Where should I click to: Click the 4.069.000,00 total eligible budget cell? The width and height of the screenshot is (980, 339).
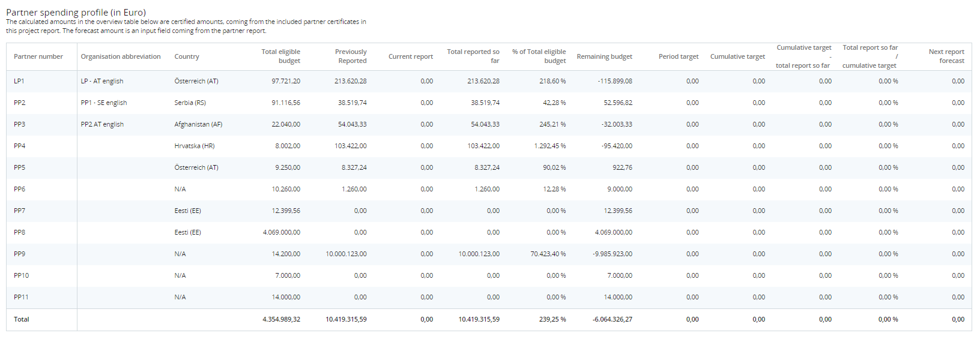pyautogui.click(x=281, y=232)
